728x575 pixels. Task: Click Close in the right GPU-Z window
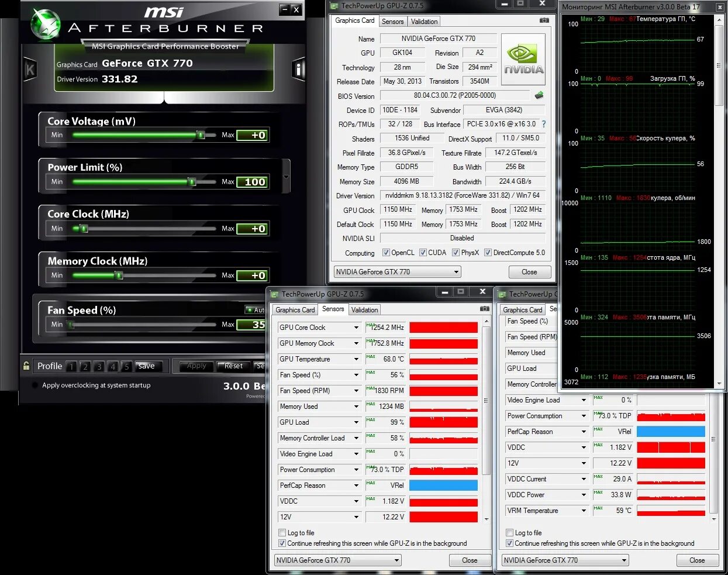click(x=697, y=560)
